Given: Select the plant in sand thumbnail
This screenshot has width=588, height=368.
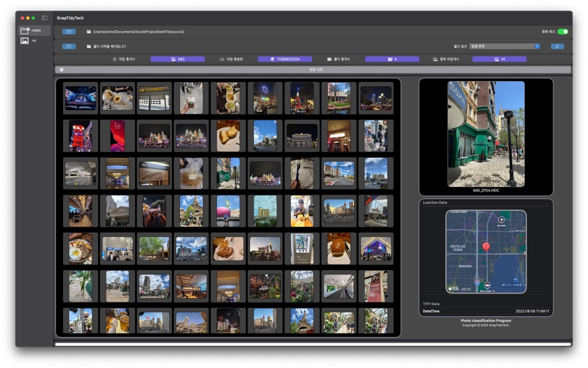Looking at the screenshot, I should click(x=80, y=286).
